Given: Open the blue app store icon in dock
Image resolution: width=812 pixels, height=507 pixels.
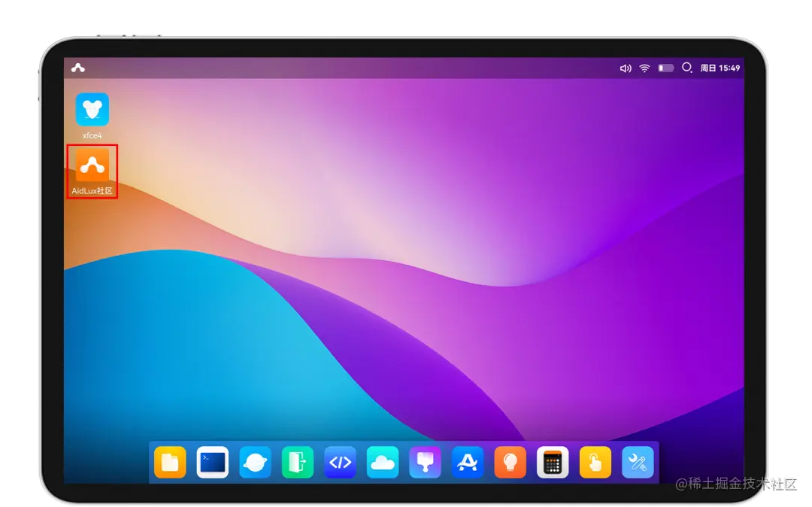Looking at the screenshot, I should 468,462.
